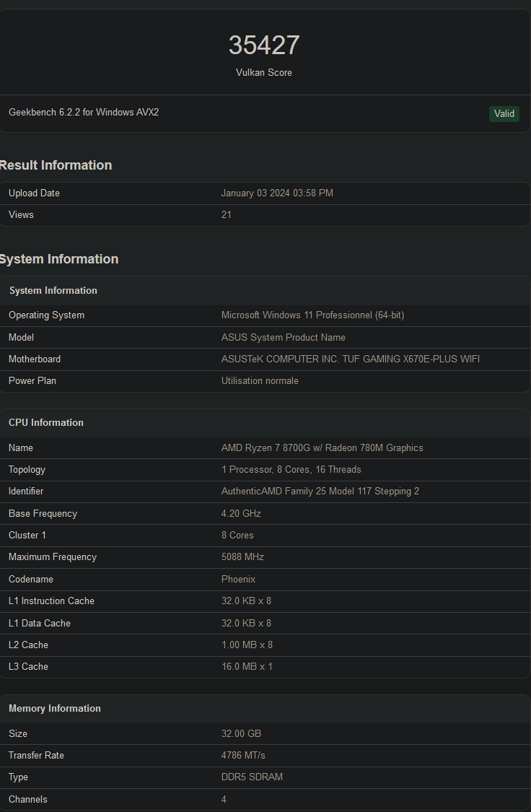
Task: Click the CPU Information table header
Action: [46, 422]
